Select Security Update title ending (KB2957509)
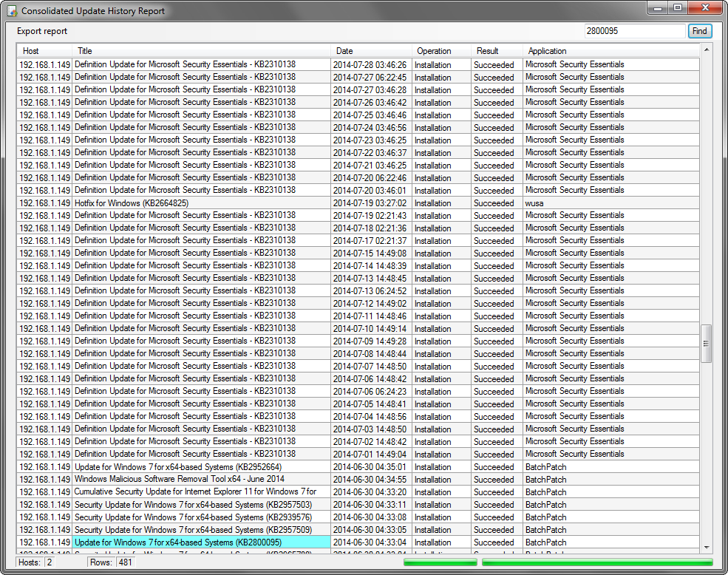The width and height of the screenshot is (728, 575). pos(201,530)
